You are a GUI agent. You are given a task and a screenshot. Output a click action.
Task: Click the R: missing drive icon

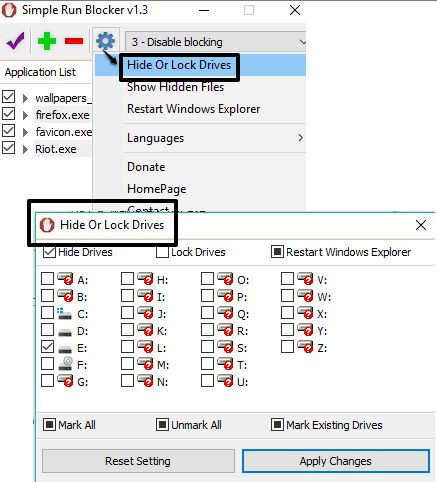click(x=225, y=330)
